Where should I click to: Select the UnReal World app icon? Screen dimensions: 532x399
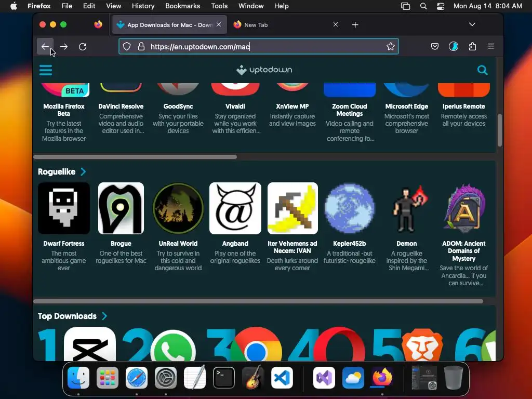point(178,208)
